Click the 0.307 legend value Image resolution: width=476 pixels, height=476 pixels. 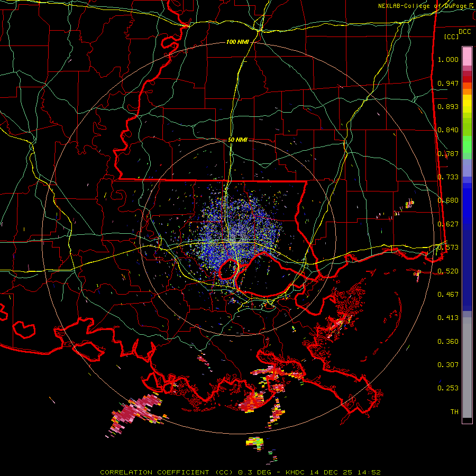[x=448, y=365]
